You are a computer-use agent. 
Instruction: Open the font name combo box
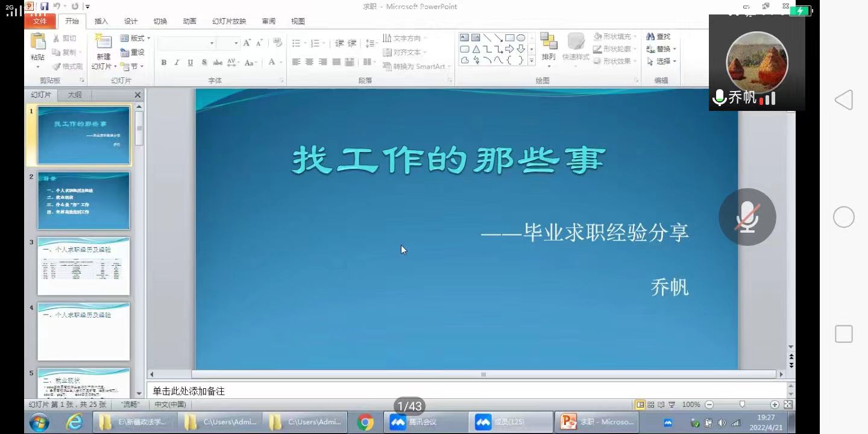(x=186, y=43)
